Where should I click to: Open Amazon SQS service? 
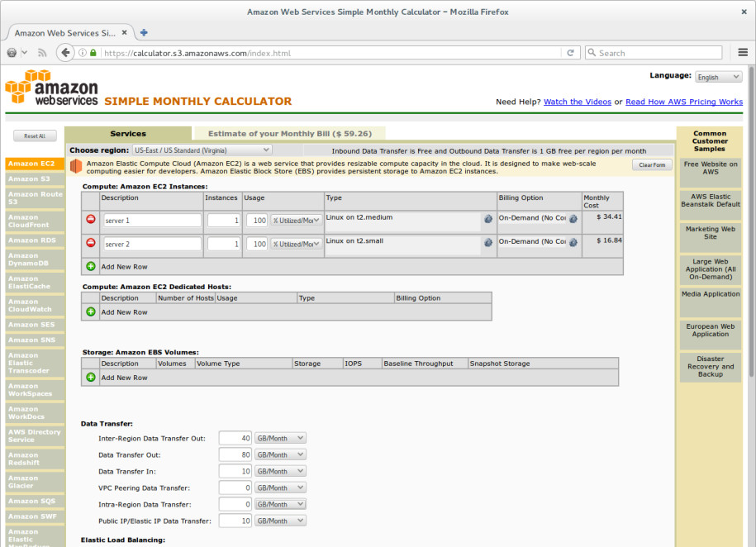pyautogui.click(x=35, y=502)
